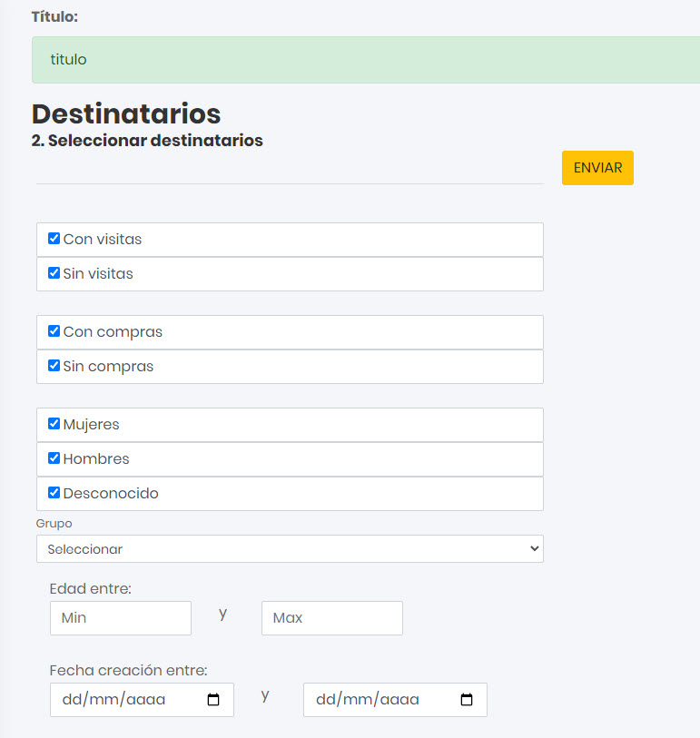Uncheck the Hombres checkbox
Screen dimensions: 700x738
[54, 458]
